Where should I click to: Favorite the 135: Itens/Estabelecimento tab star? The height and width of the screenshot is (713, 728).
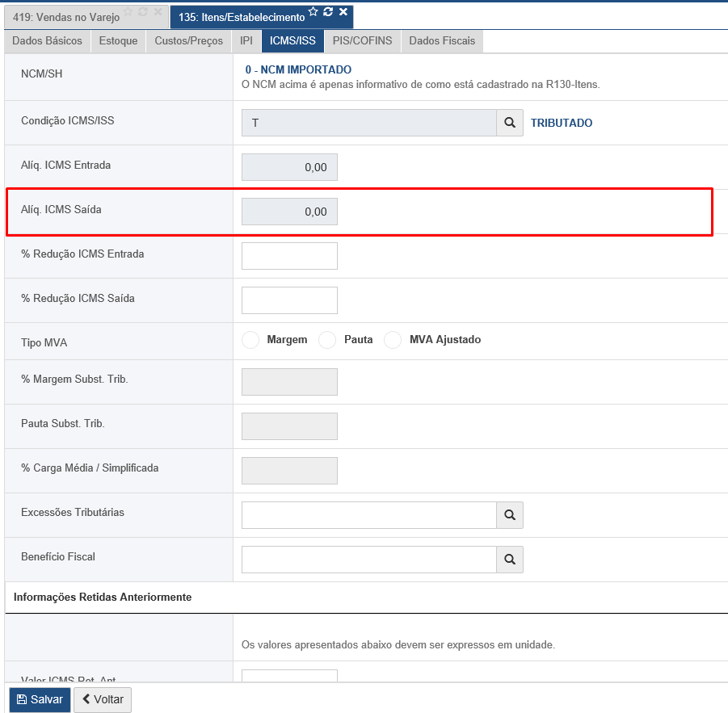[x=314, y=11]
